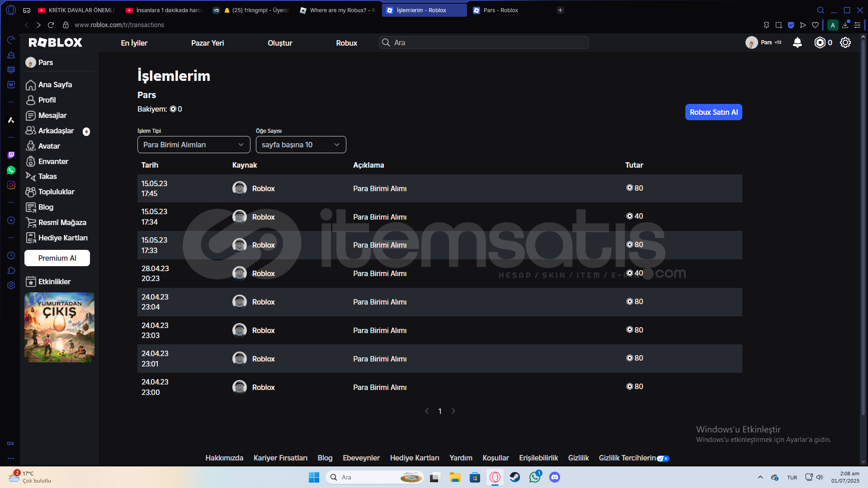The image size is (868, 488).
Task: Open Blog from sidebar
Action: [x=40, y=207]
